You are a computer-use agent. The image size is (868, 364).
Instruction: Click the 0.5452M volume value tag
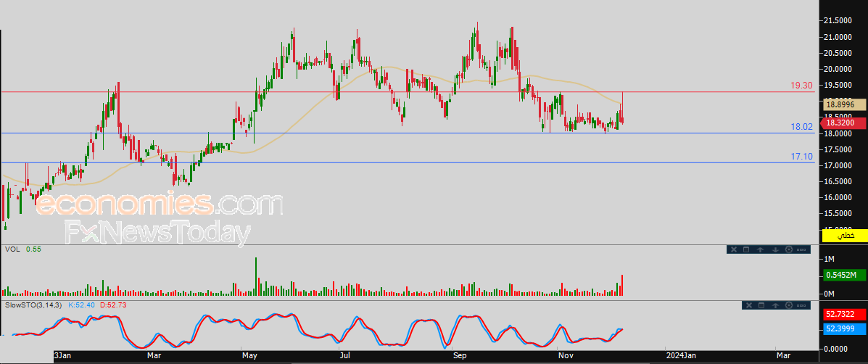pyautogui.click(x=845, y=274)
